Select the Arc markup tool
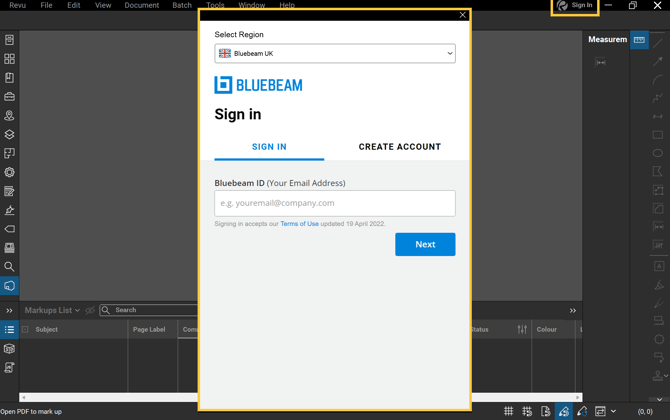 (658, 80)
